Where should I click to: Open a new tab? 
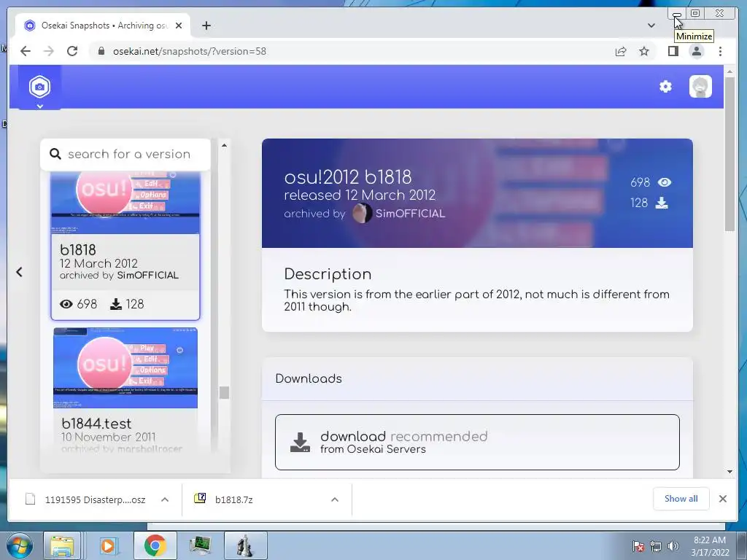206,26
